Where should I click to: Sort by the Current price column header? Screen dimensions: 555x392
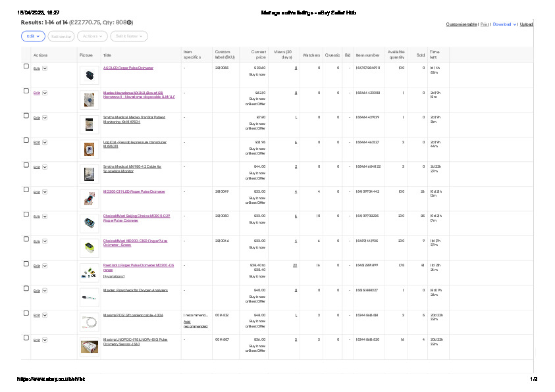pos(258,55)
